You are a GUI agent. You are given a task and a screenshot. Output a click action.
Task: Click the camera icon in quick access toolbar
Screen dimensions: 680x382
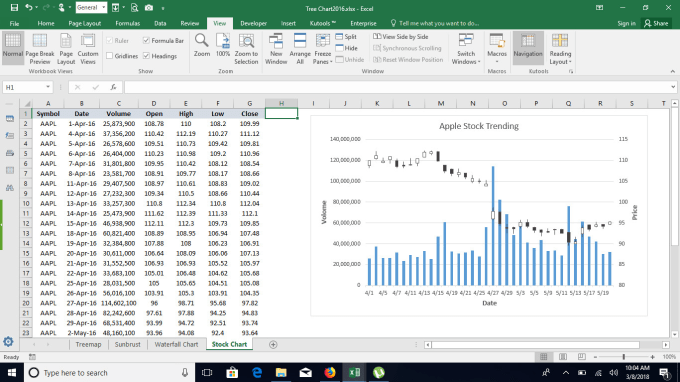(x=149, y=7)
